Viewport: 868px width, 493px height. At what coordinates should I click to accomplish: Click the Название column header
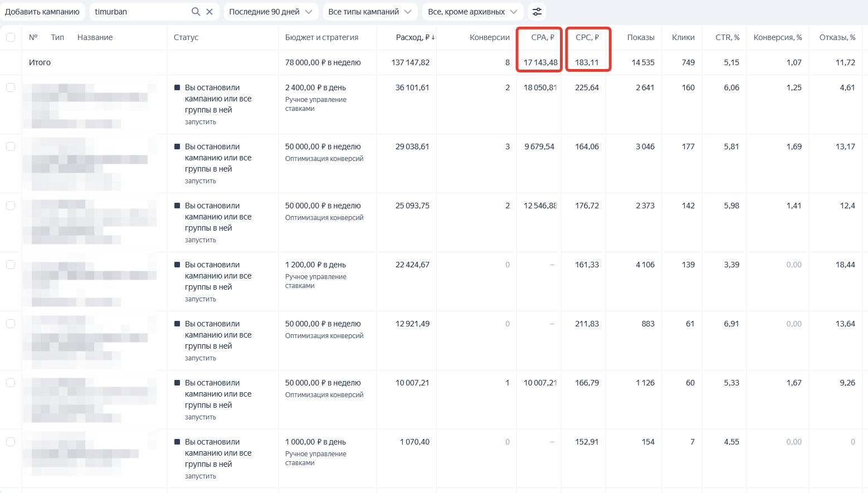[95, 37]
